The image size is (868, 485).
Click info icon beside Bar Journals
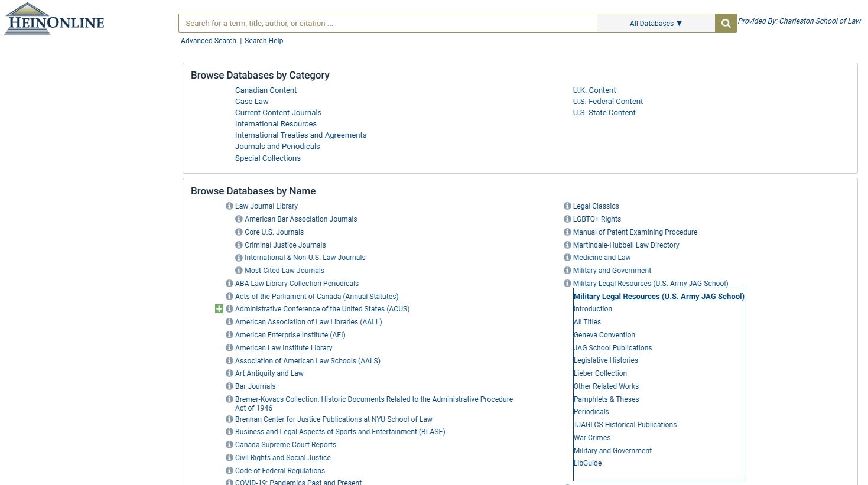pos(229,386)
